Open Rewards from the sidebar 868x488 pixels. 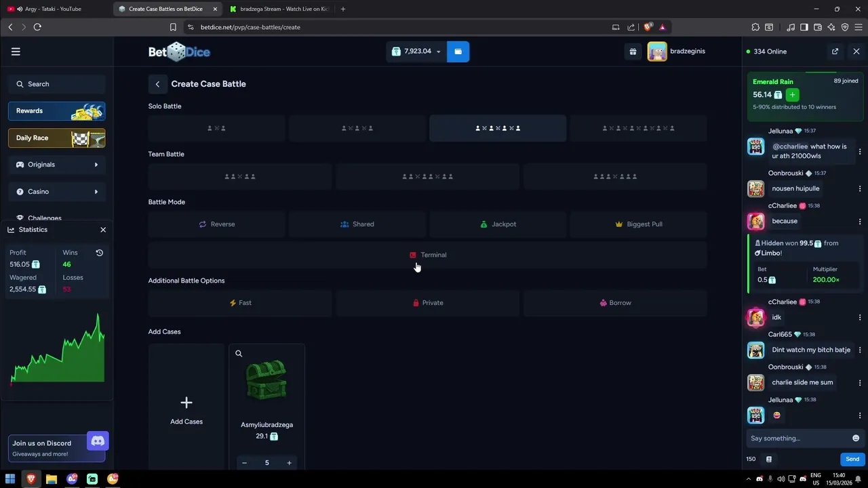coord(57,111)
